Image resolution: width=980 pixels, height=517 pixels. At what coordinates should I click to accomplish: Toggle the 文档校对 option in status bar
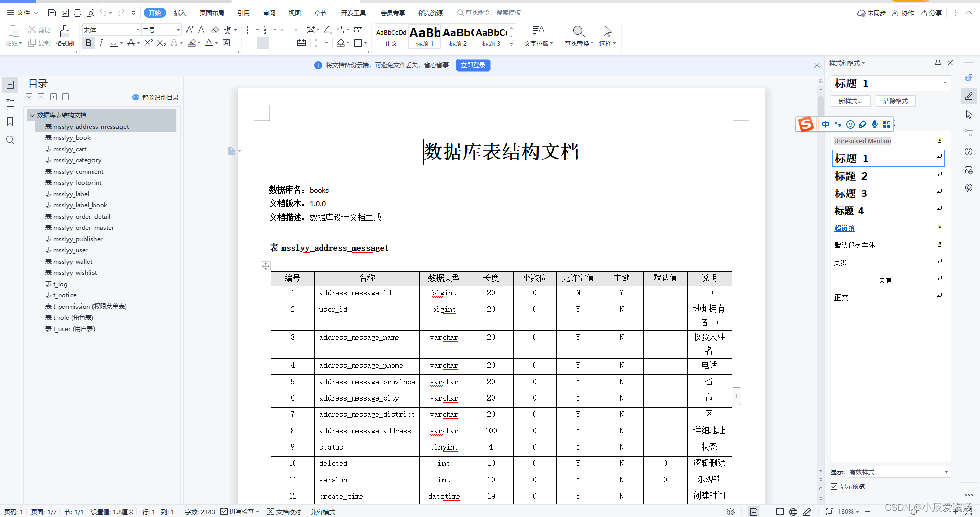tap(284, 512)
